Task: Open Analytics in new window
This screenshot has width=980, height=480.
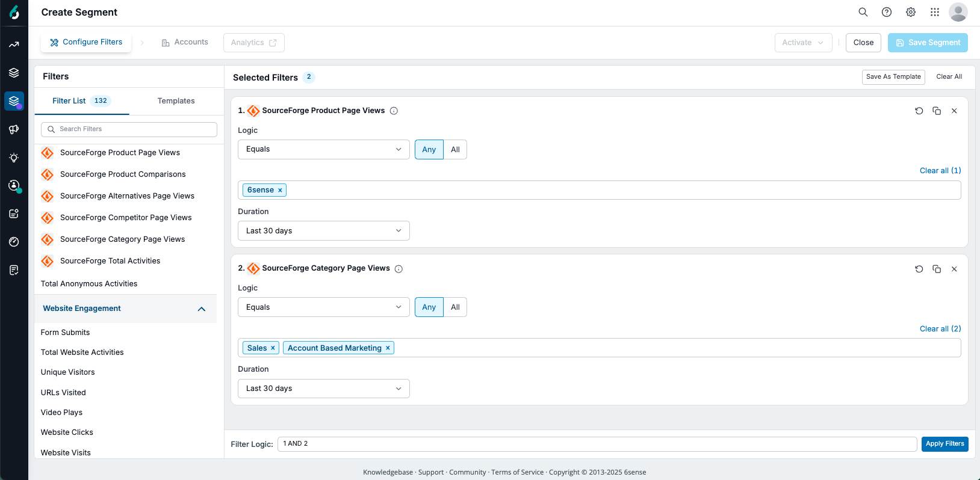Action: 253,43
